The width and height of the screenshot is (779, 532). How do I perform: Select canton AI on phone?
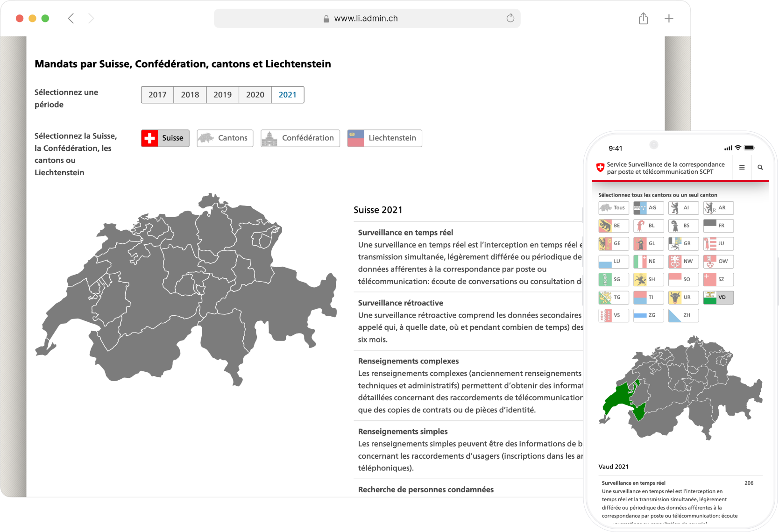tap(684, 208)
